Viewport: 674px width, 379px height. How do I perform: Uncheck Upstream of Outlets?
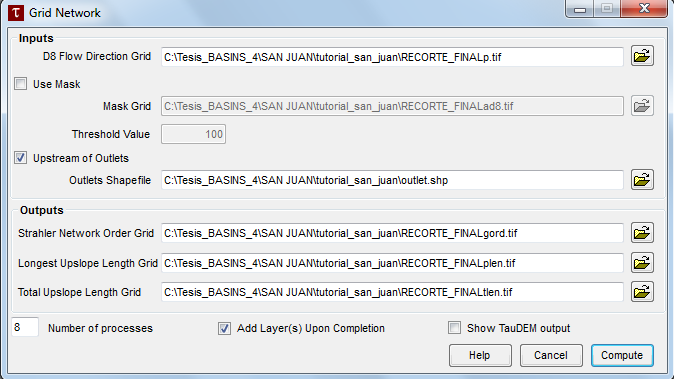click(20, 158)
